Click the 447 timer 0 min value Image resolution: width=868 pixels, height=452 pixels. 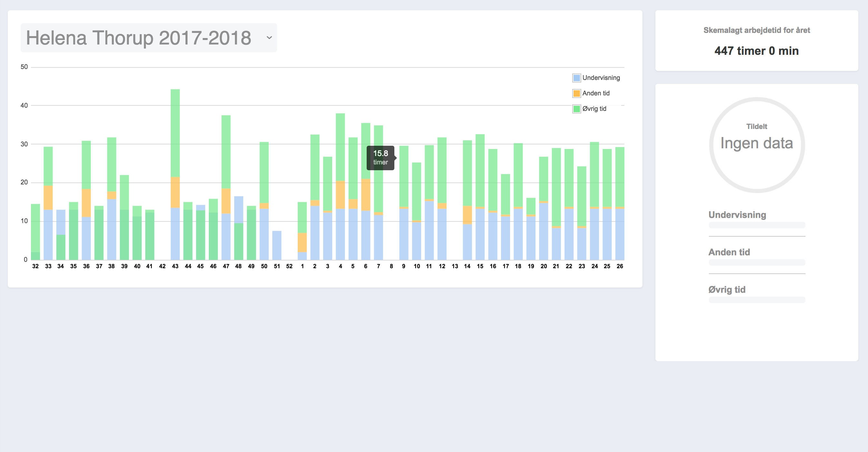757,51
